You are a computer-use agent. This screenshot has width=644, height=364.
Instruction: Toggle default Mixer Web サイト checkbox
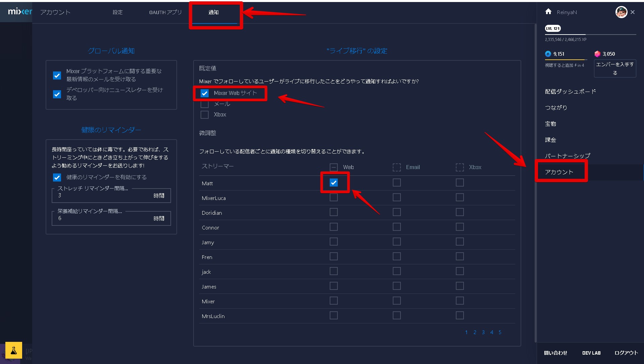205,93
